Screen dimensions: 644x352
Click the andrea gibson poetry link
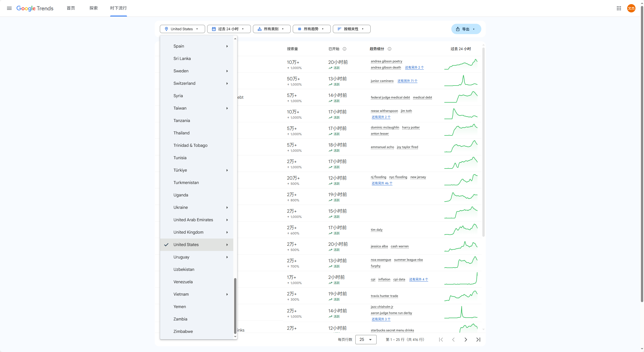pos(386,61)
